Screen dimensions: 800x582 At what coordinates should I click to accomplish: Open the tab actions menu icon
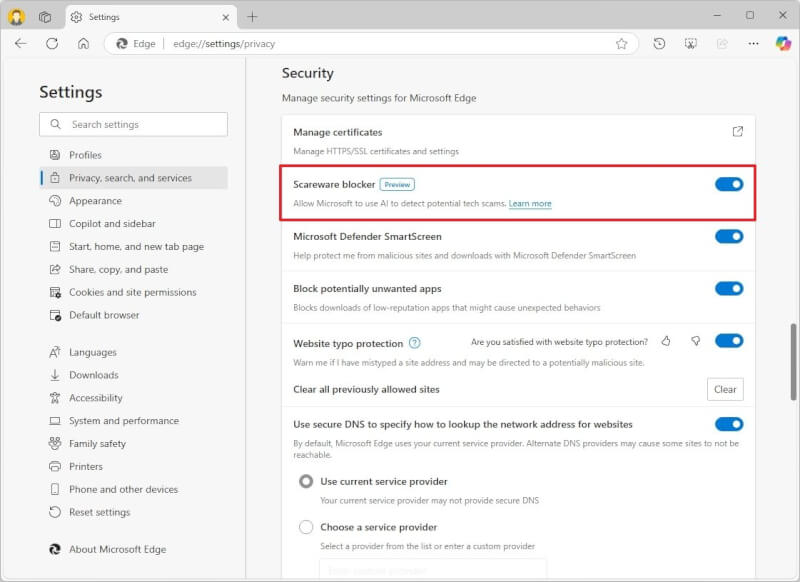coord(45,17)
